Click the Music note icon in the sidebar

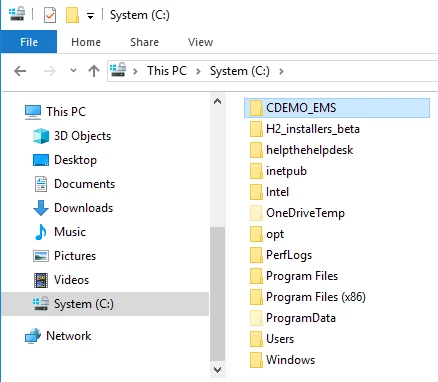tap(41, 232)
